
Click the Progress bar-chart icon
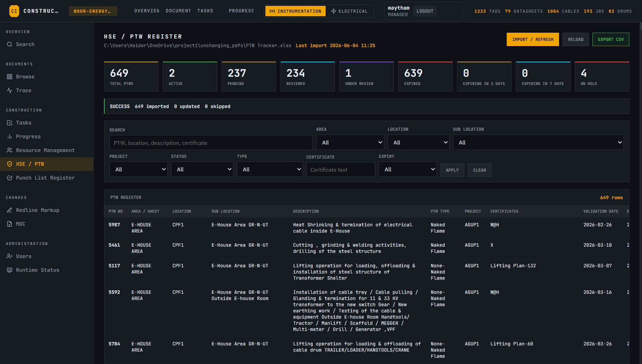click(10, 137)
